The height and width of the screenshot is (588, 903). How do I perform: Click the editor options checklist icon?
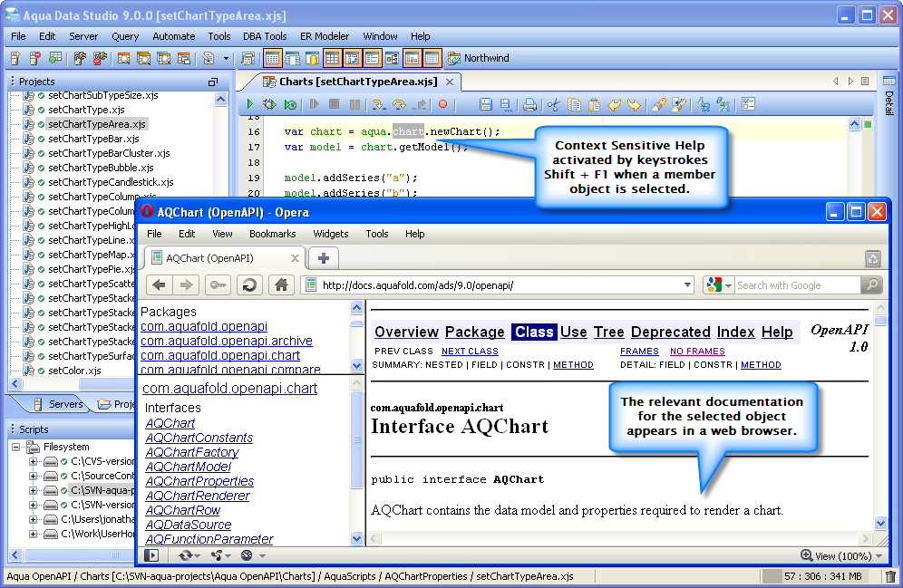[748, 104]
